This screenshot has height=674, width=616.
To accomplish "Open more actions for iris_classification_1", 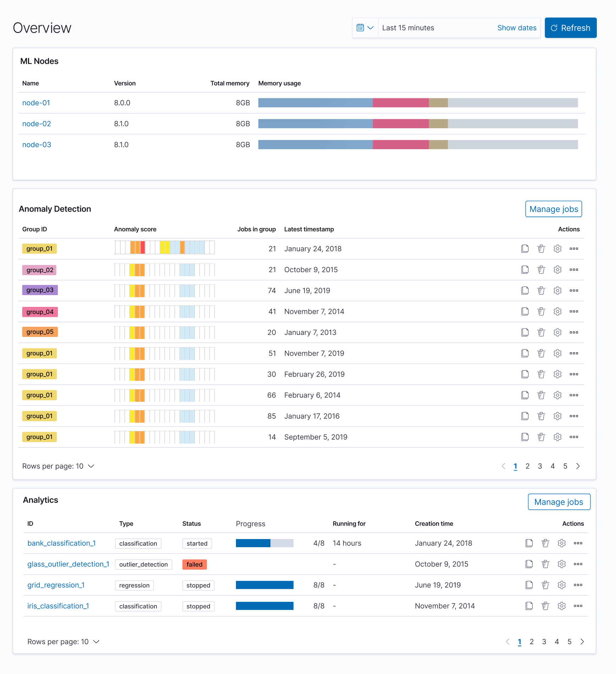I will [578, 606].
